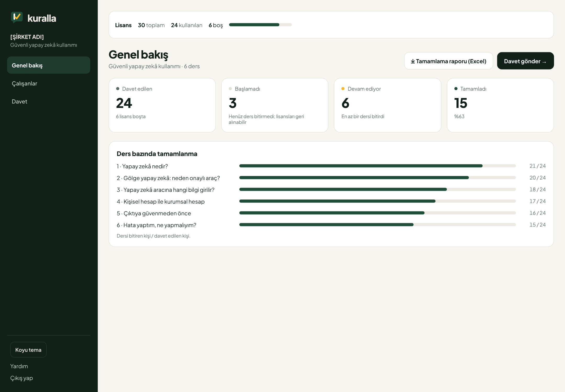The height and width of the screenshot is (392, 565).
Task: Click '2 · Gölge yapay zekâ: neden onaylı araç?'
Action: pyautogui.click(x=168, y=178)
